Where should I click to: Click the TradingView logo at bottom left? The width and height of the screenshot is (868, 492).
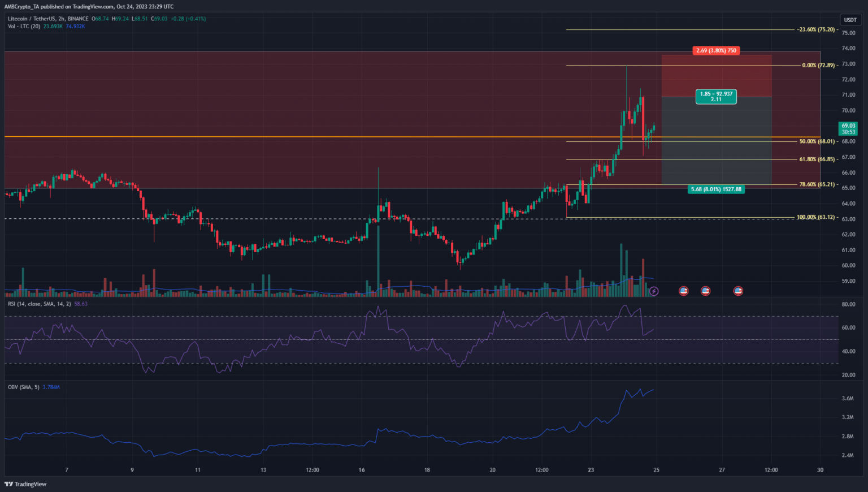click(x=25, y=484)
